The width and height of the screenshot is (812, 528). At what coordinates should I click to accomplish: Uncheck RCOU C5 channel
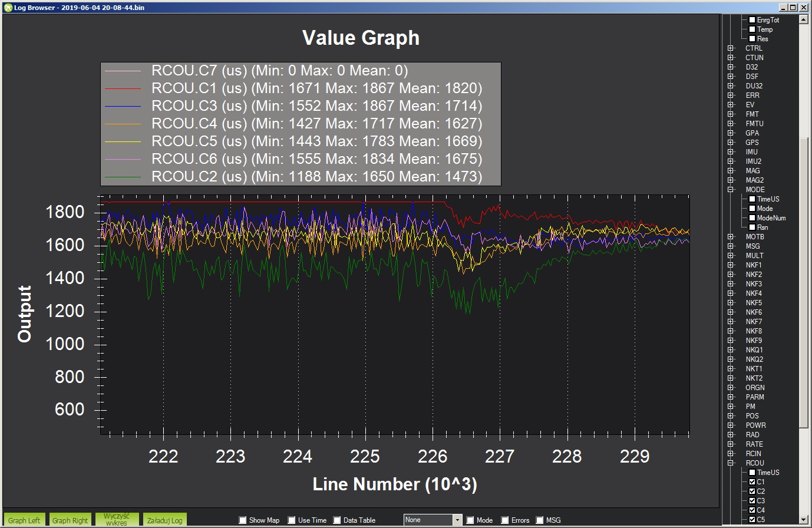coord(752,519)
